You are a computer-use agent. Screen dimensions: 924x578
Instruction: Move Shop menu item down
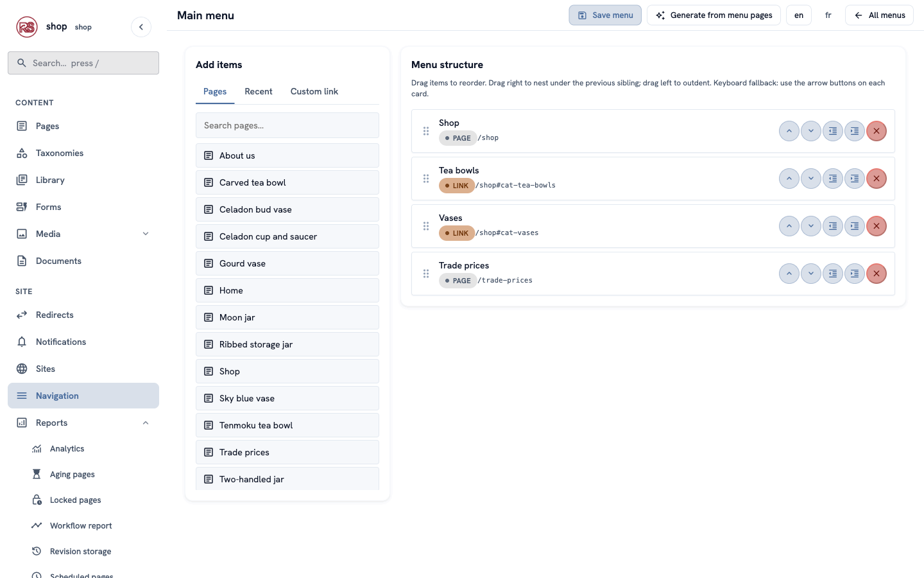[811, 131]
